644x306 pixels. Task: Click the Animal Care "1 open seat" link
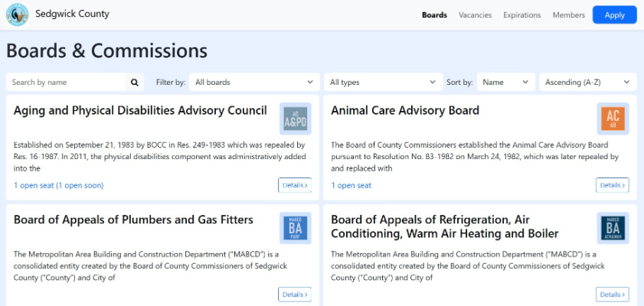tap(351, 185)
